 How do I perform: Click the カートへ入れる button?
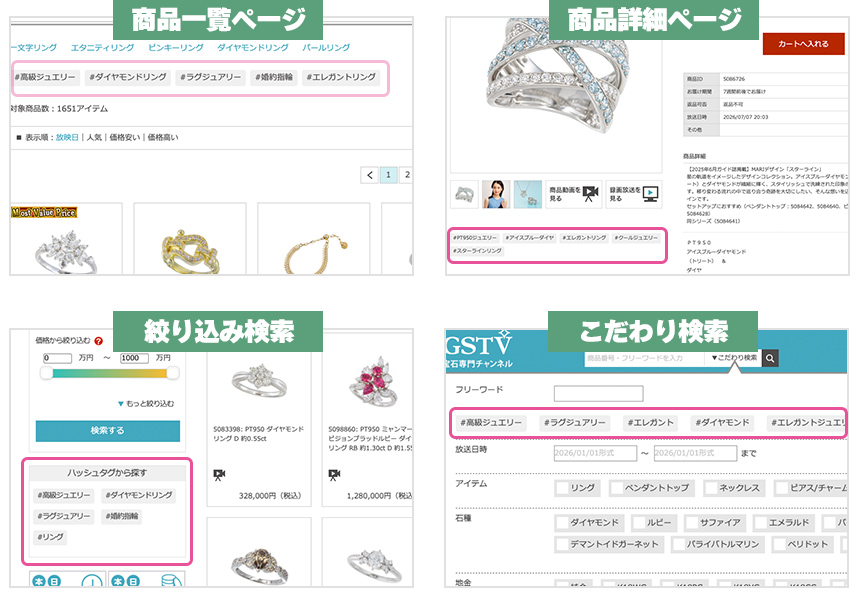pyautogui.click(x=804, y=44)
